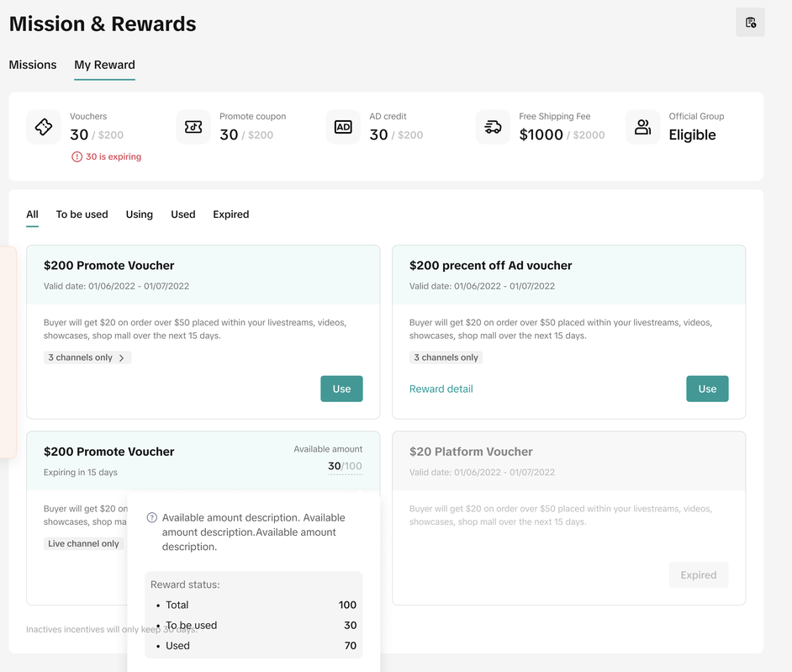792x672 pixels.
Task: Open the Using rewards filter
Action: tap(139, 214)
